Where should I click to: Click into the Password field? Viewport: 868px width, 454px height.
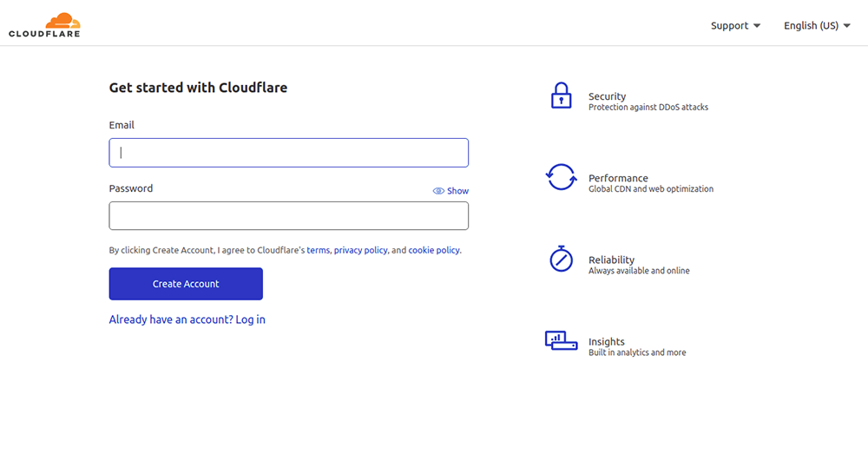pyautogui.click(x=288, y=216)
